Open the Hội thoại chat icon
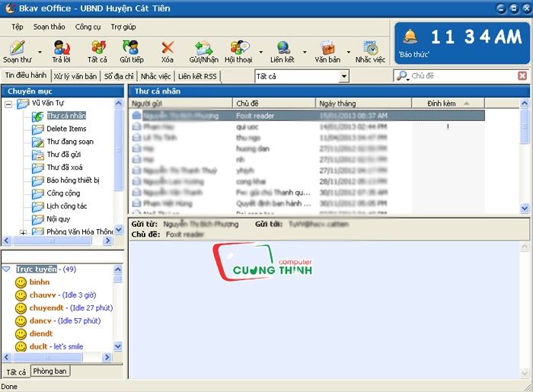The height and width of the screenshot is (392, 533). 240,47
